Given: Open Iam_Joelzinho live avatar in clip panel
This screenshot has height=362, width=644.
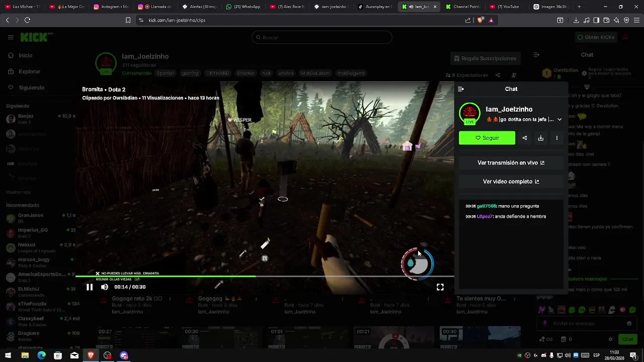Looking at the screenshot, I should [x=469, y=114].
